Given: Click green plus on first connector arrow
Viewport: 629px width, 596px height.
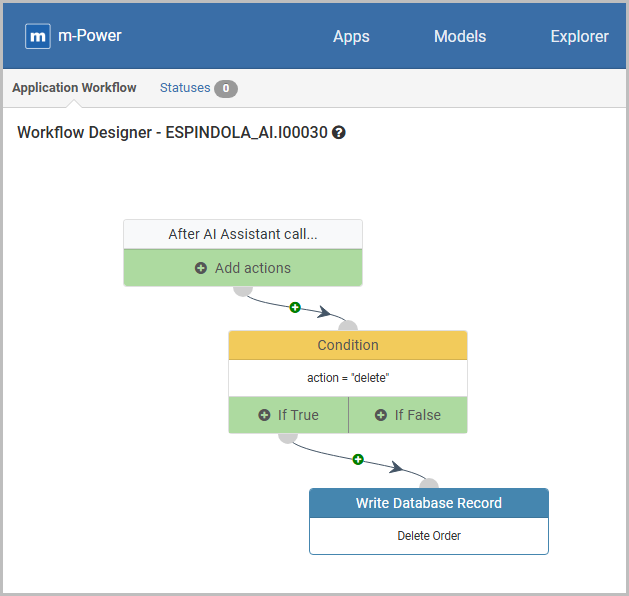Looking at the screenshot, I should [x=295, y=307].
